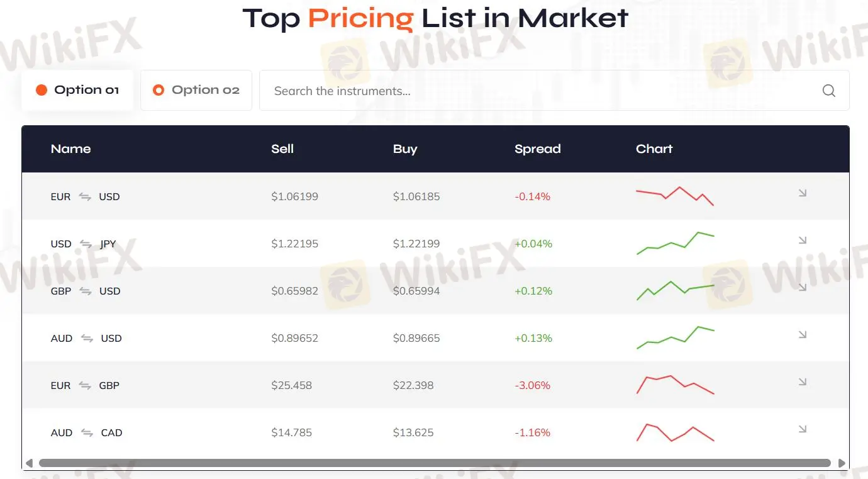Viewport: 868px width, 479px height.
Task: Click the search magnifier icon
Action: tap(828, 91)
